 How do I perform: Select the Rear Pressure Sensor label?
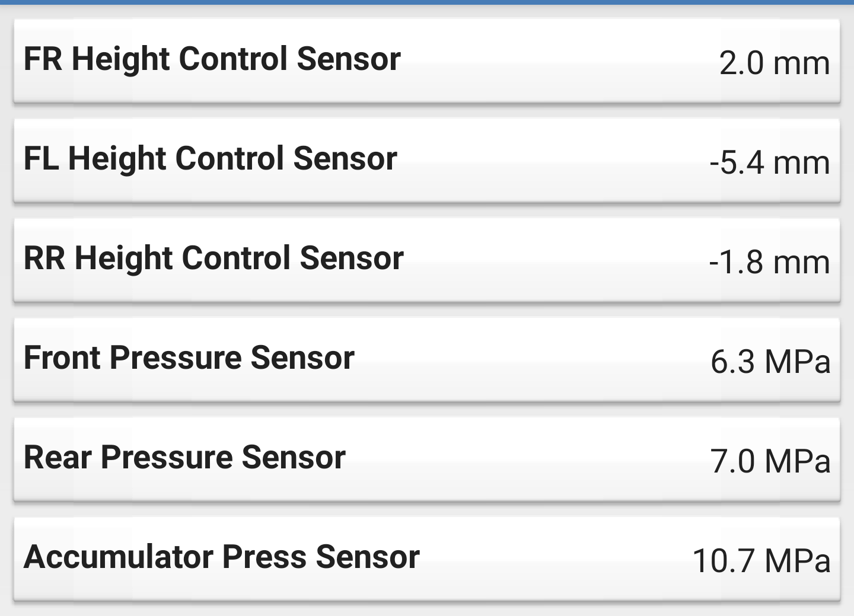click(184, 458)
